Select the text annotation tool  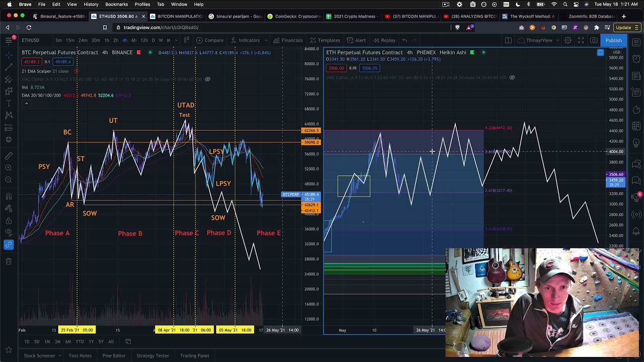pos(9,103)
